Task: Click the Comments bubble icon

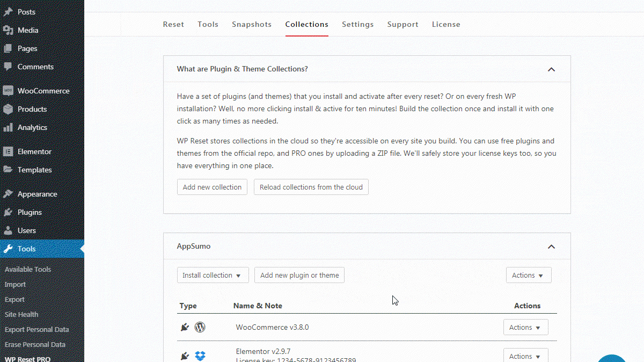Action: [8, 67]
